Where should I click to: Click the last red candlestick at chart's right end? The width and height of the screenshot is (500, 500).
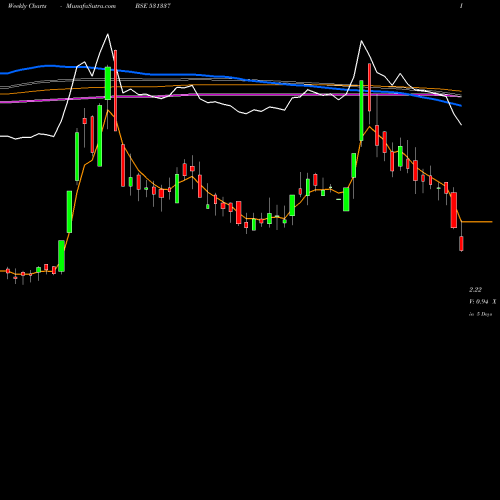pos(461,243)
